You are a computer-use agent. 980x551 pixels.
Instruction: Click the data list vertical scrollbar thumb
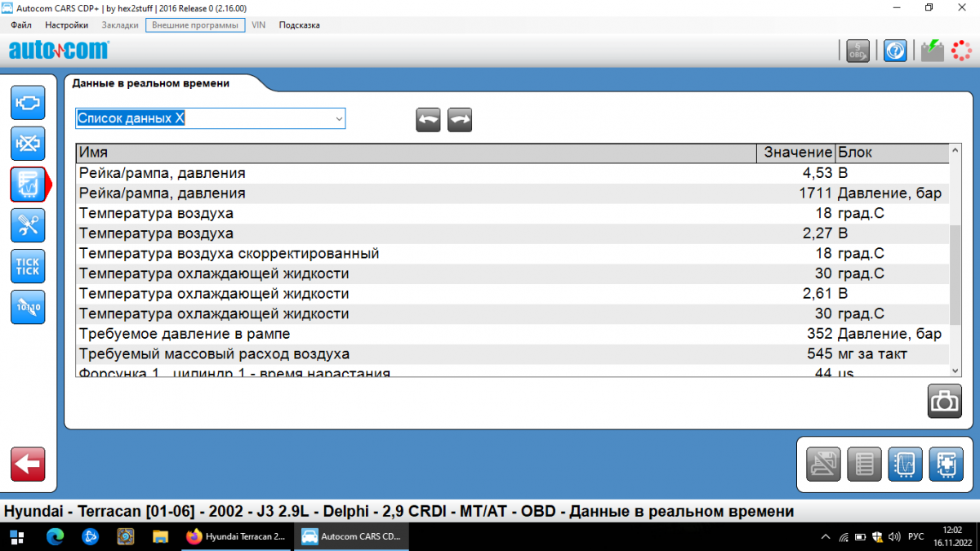tap(955, 275)
